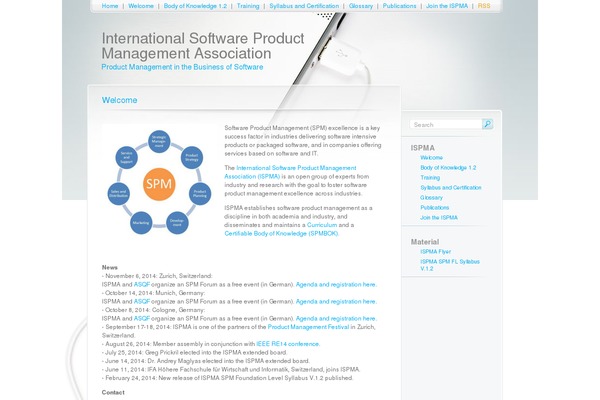
Task: Select Publications in the ISPMA sidebar
Action: point(435,207)
